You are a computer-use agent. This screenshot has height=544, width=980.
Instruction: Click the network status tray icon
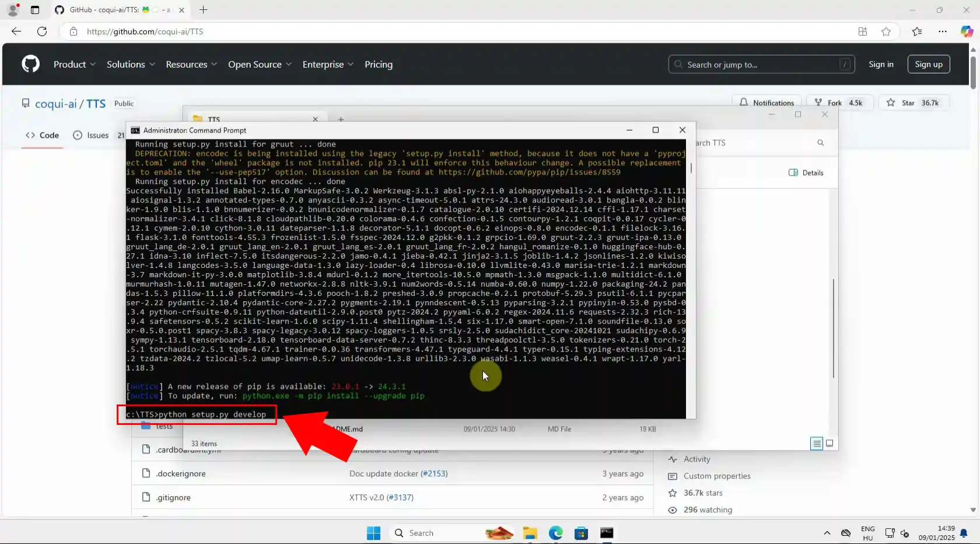tap(890, 533)
